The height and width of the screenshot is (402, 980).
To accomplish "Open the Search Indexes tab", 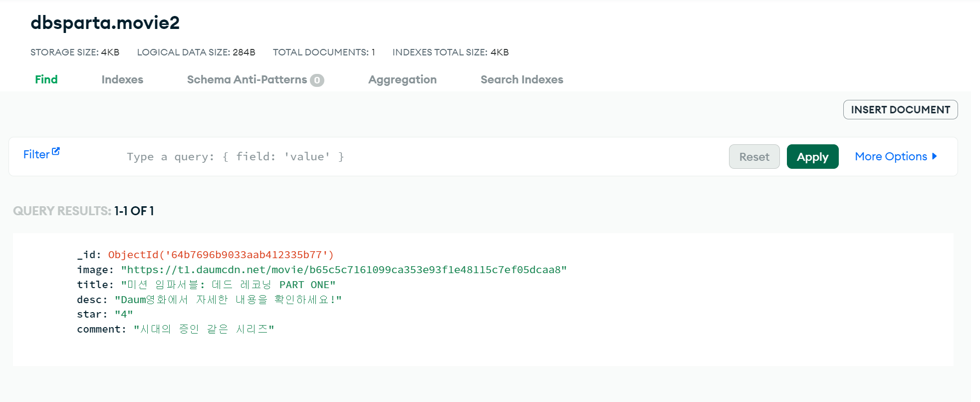I will pos(522,79).
